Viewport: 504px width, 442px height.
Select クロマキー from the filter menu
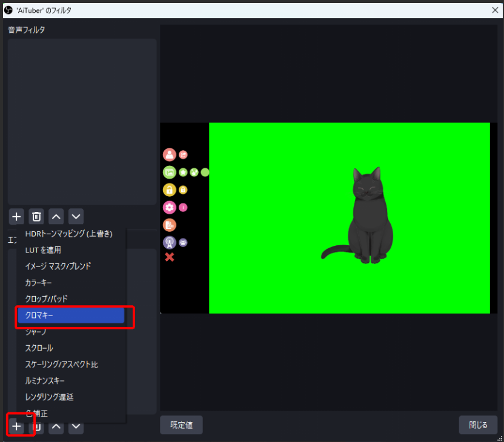coord(70,315)
